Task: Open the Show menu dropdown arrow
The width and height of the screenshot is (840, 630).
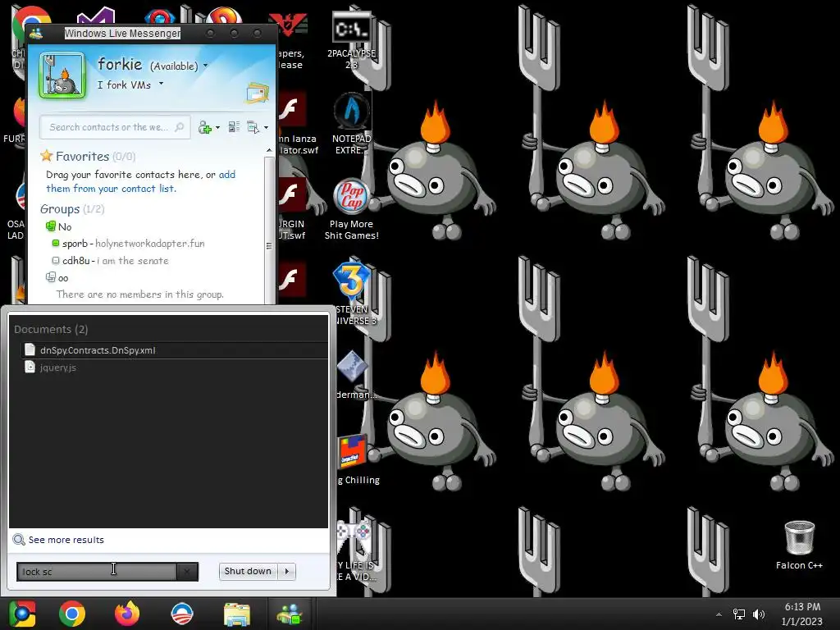Action: coord(266,127)
